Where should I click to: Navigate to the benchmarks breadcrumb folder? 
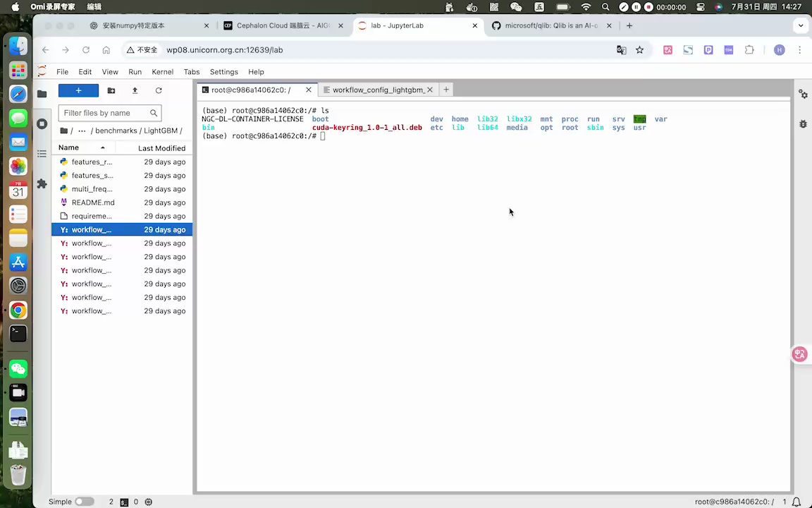[x=116, y=131]
